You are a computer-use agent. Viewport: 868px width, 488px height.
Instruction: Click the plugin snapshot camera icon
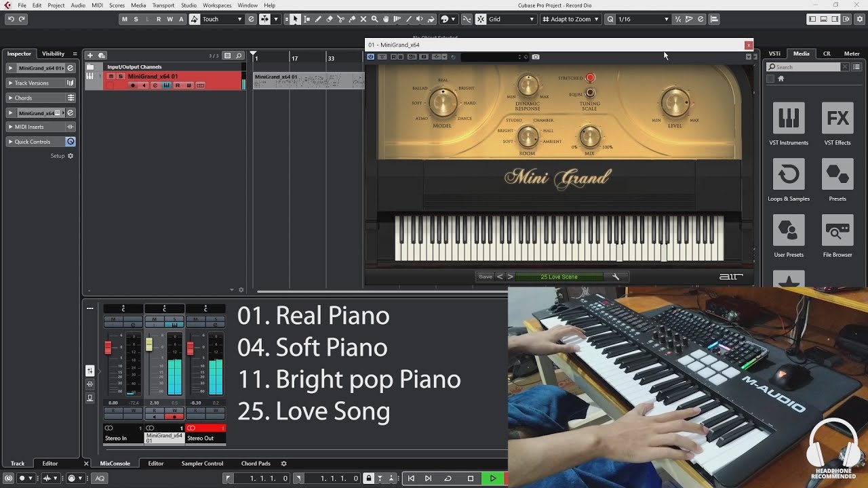[536, 57]
